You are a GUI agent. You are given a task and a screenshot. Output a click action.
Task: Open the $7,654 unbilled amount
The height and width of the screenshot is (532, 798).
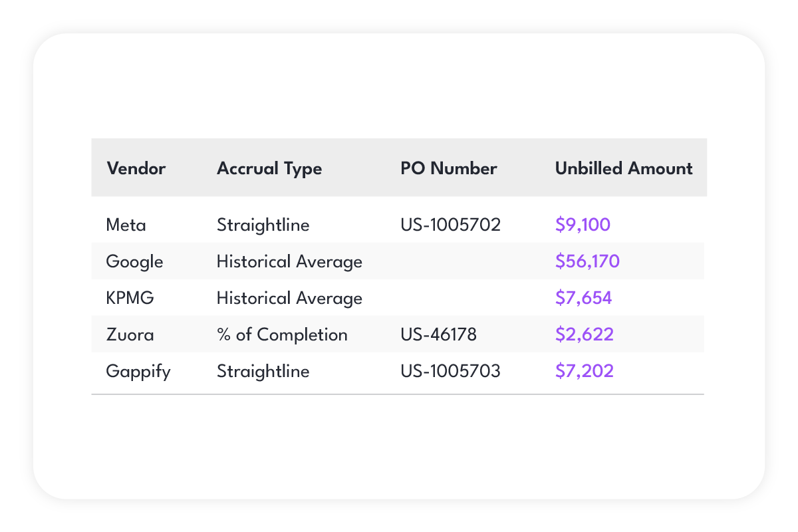coord(584,298)
